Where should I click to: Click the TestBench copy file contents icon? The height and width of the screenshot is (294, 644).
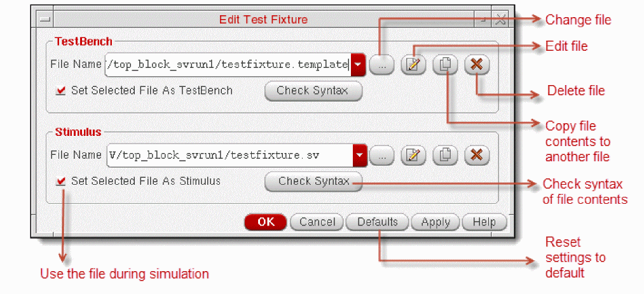click(x=445, y=65)
